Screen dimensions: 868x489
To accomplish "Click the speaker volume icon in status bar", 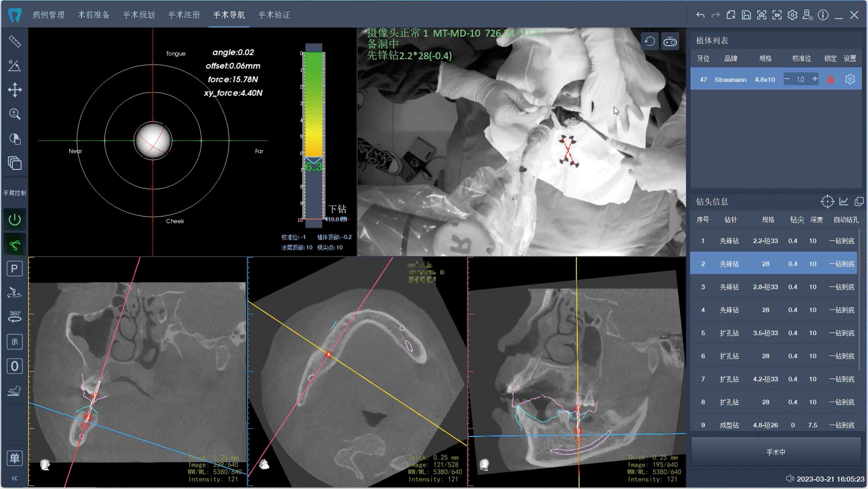I will [790, 479].
